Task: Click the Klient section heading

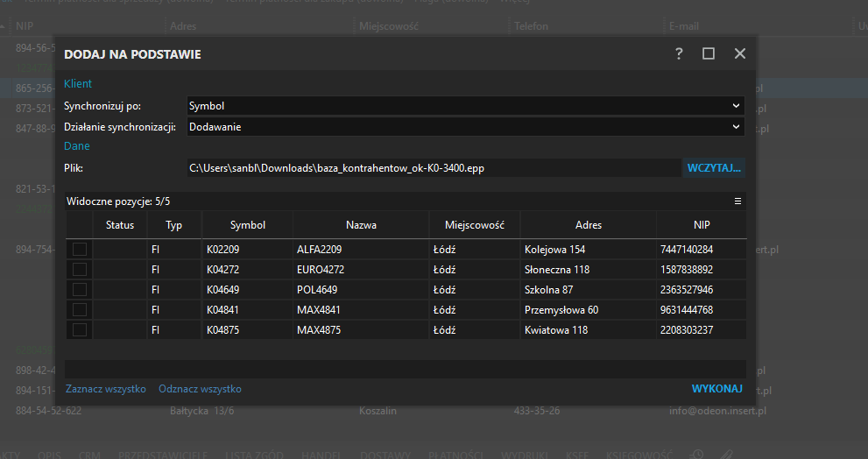Action: coord(77,83)
